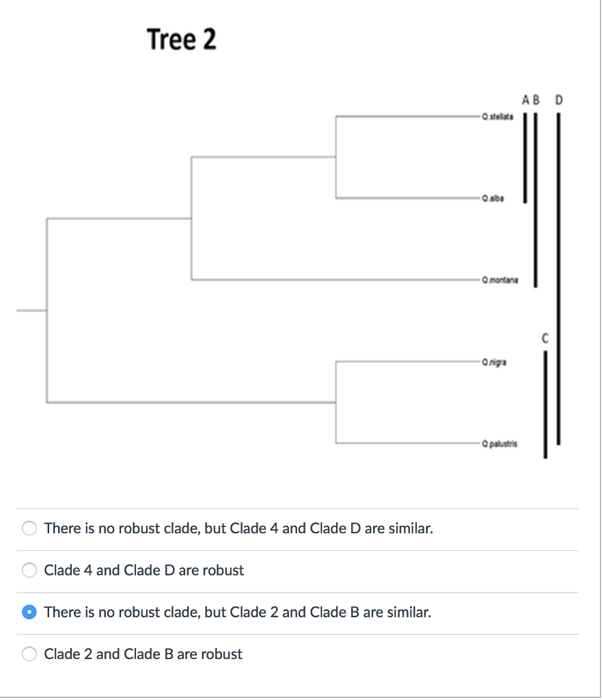Image resolution: width=602 pixels, height=700 pixels.
Task: Click the branch joining Q.stellata and Q.alba
Action: pyautogui.click(x=336, y=157)
